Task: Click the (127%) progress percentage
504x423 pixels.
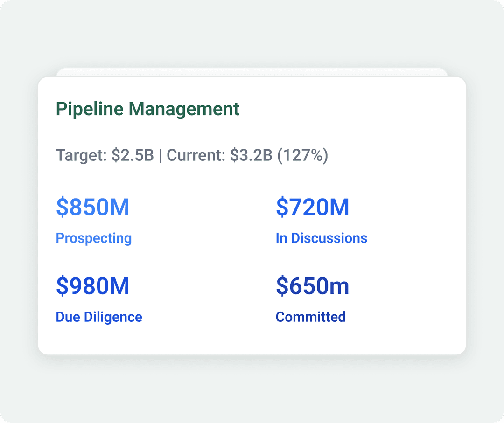Action: (x=303, y=155)
